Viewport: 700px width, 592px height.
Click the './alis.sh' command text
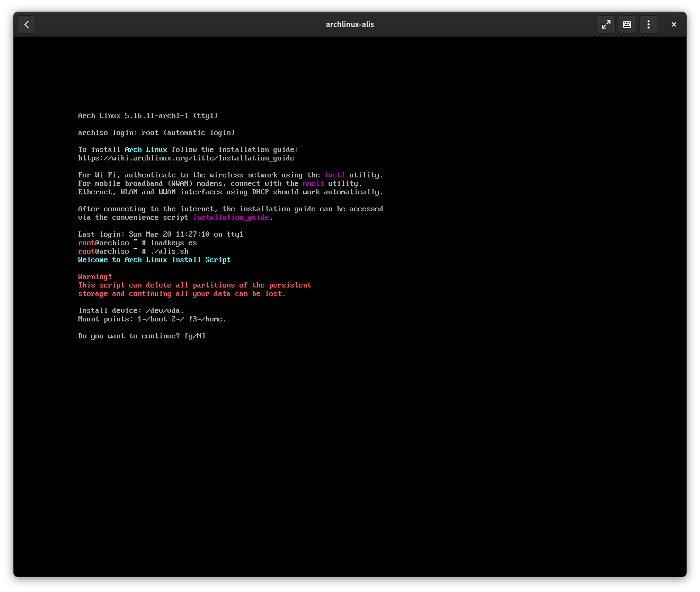click(x=170, y=252)
